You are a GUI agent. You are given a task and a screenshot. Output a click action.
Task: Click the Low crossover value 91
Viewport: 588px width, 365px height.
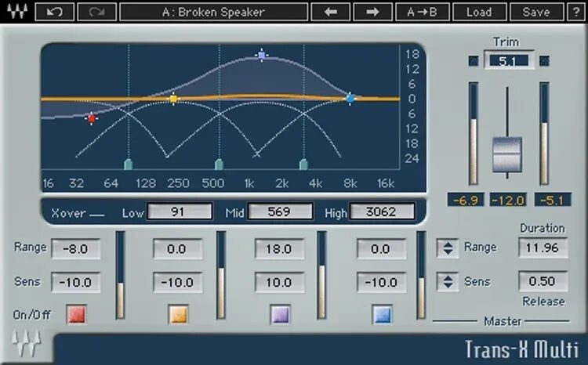tap(180, 211)
